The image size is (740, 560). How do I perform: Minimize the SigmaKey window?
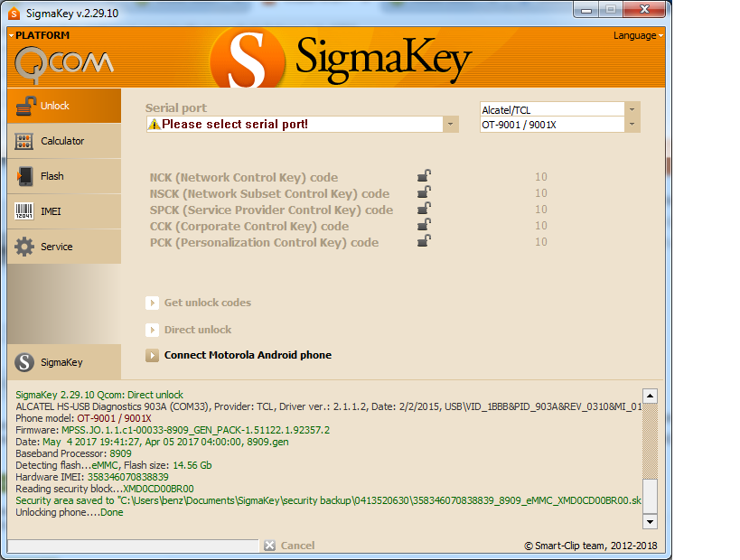point(586,9)
